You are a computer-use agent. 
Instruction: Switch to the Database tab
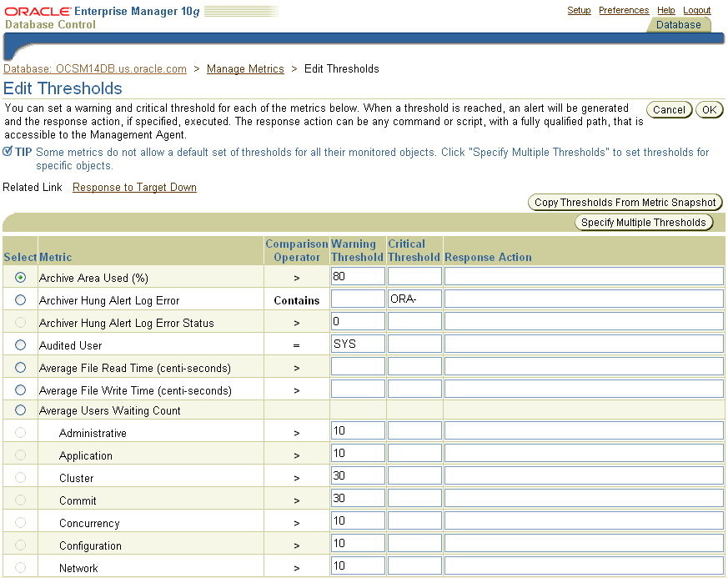[678, 25]
